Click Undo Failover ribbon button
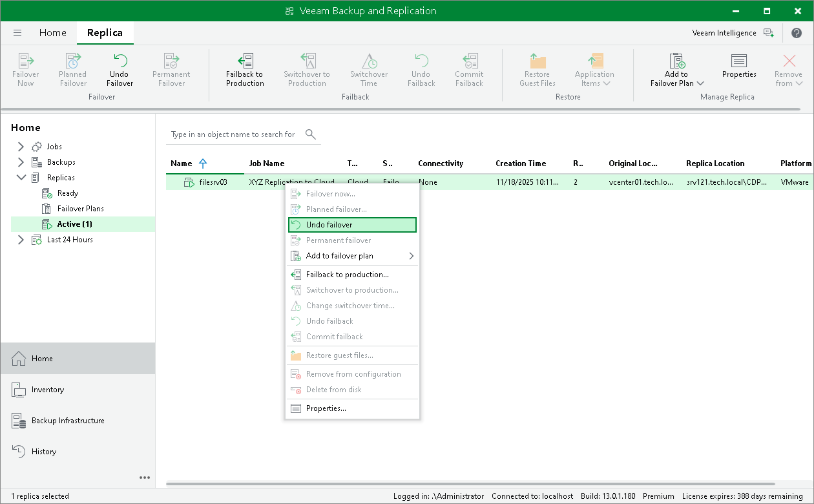The width and height of the screenshot is (814, 504). click(120, 70)
